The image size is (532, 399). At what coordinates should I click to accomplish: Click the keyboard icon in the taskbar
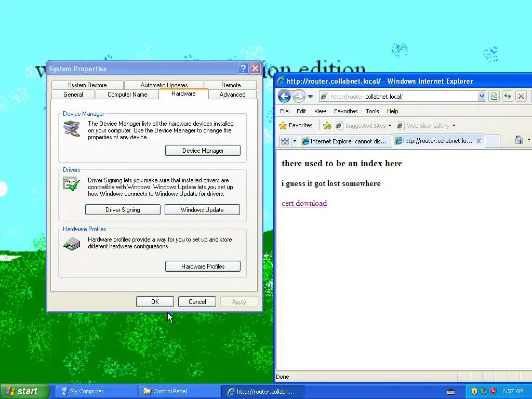(x=451, y=392)
